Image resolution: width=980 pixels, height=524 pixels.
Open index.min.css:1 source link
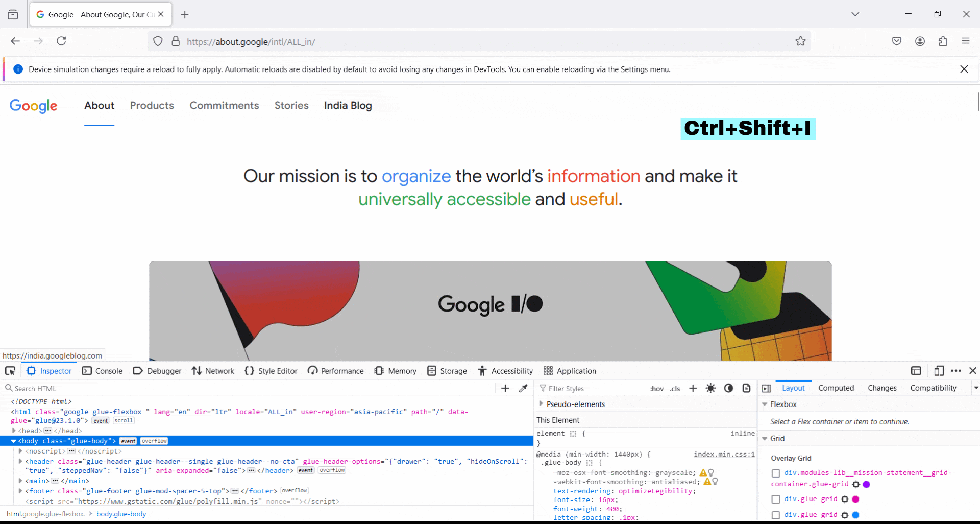pyautogui.click(x=724, y=454)
